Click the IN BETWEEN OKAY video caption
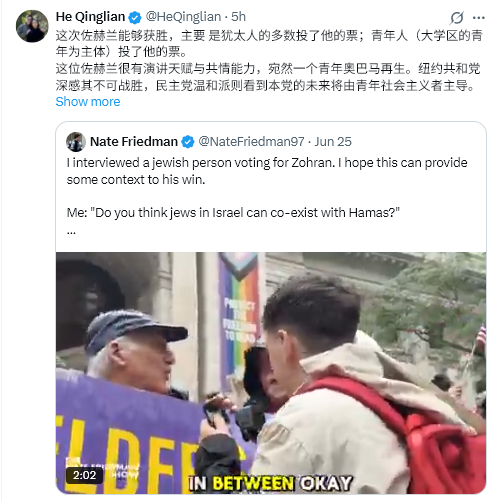The height and width of the screenshot is (501, 497). [x=270, y=483]
